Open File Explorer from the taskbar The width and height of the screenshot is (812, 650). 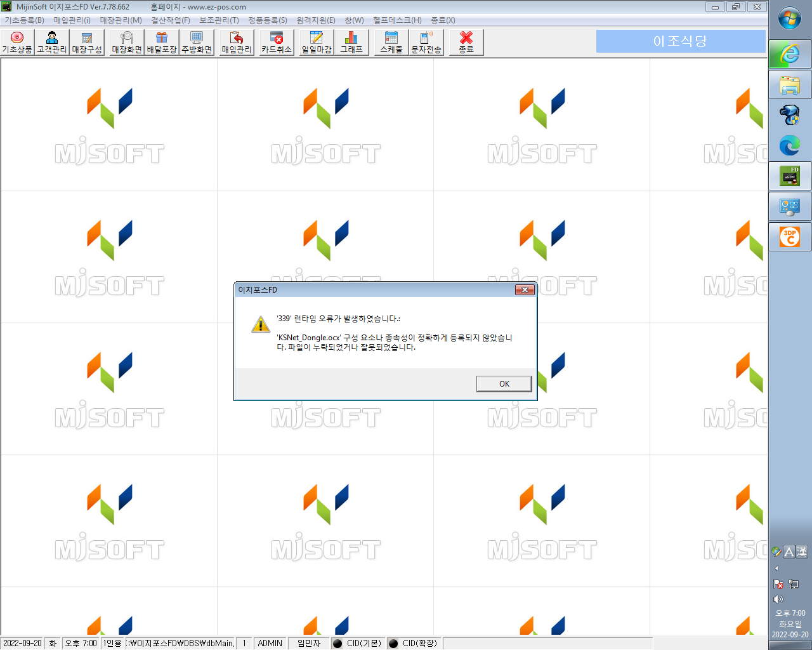coord(790,84)
